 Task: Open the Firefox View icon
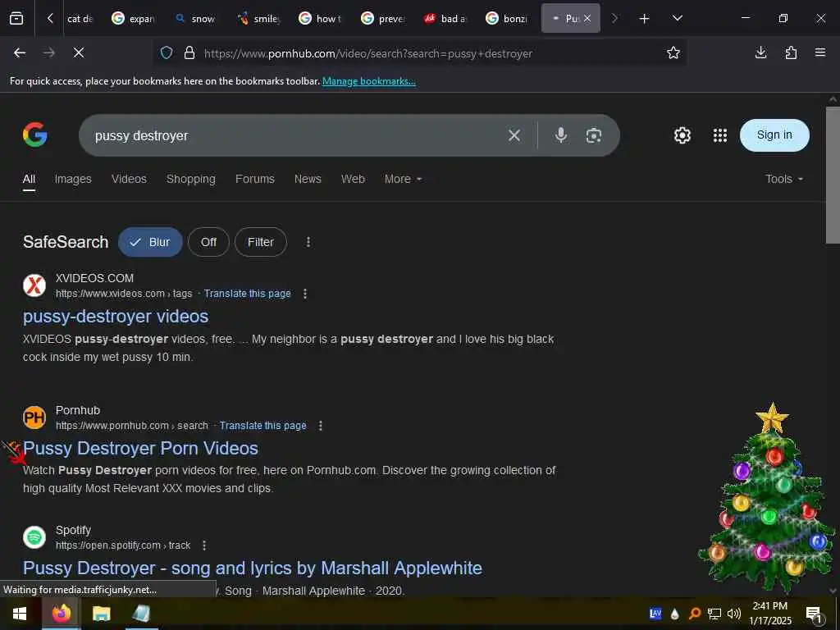pos(16,18)
